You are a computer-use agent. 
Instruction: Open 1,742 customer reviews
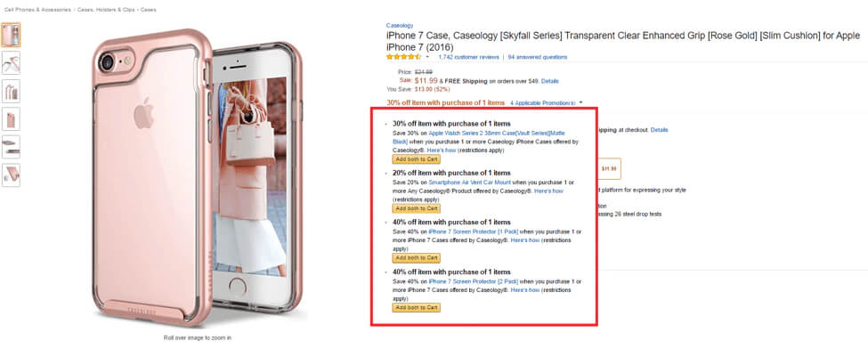coord(468,57)
